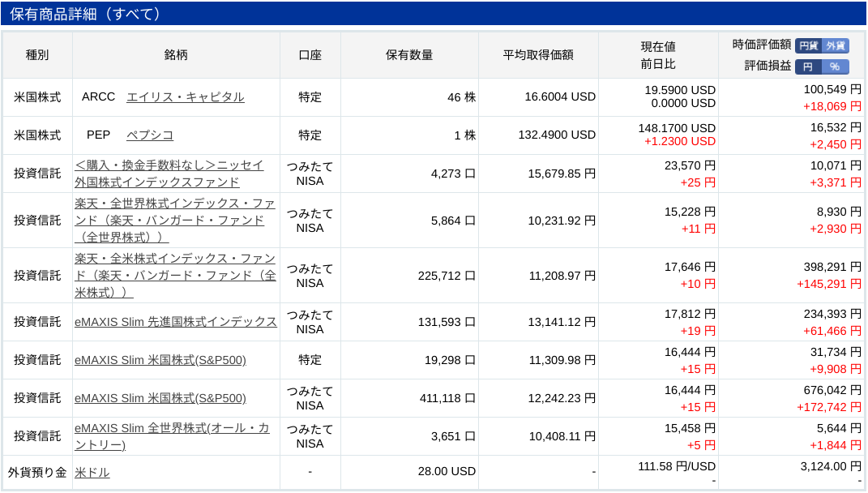Click the ARCC ticker symbol
Screen dimensions: 868x493
tap(99, 97)
